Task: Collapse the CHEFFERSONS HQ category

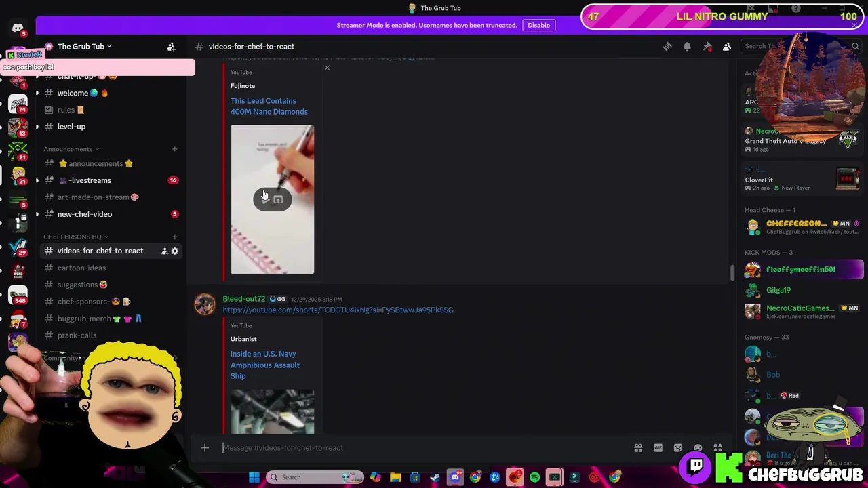Action: coord(76,237)
